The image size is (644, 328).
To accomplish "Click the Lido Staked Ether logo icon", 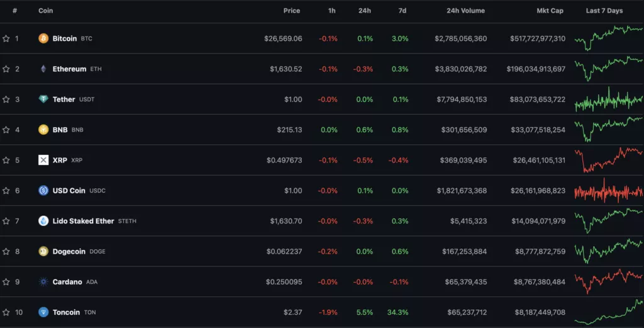I will point(43,221).
